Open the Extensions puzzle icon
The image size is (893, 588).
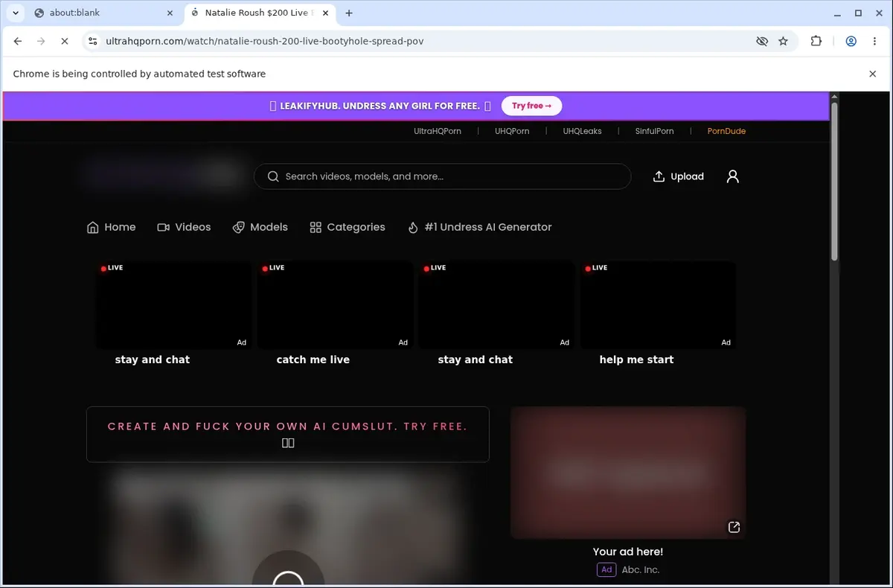(x=816, y=41)
